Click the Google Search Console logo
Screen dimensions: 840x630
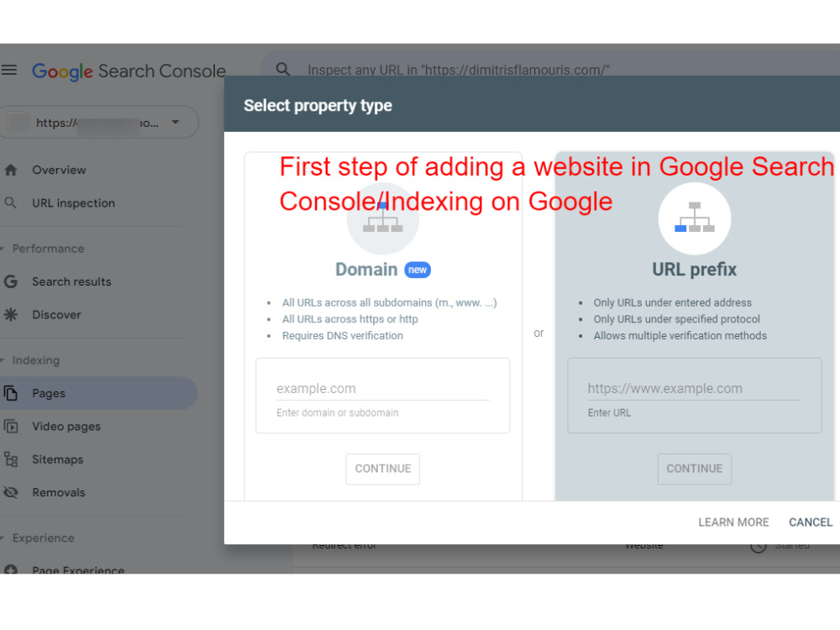click(x=128, y=71)
